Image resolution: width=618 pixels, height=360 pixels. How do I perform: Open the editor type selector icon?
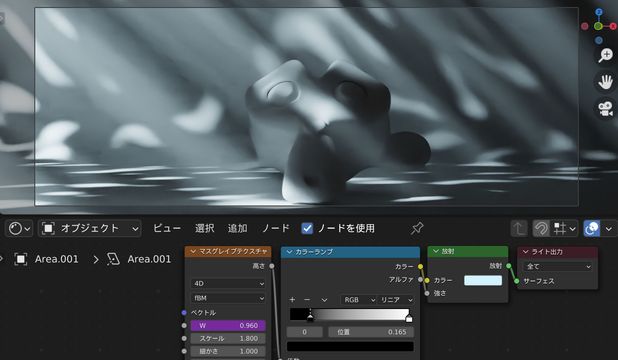pos(19,228)
